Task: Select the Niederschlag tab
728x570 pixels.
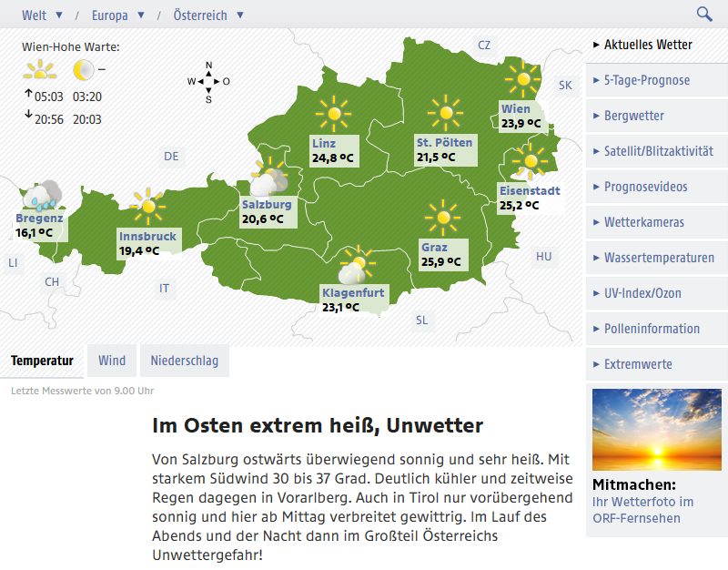Action: pos(185,361)
